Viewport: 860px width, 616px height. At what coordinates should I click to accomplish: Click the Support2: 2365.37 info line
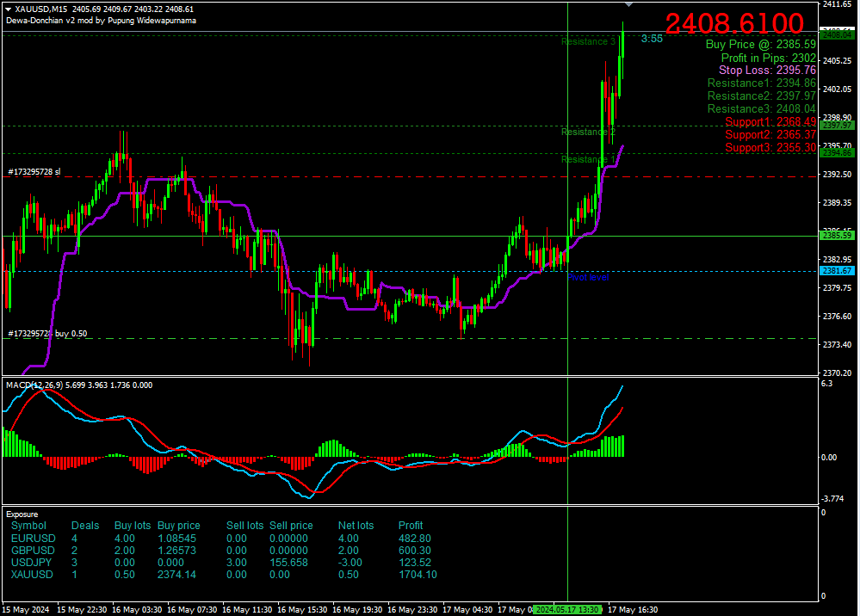point(770,135)
